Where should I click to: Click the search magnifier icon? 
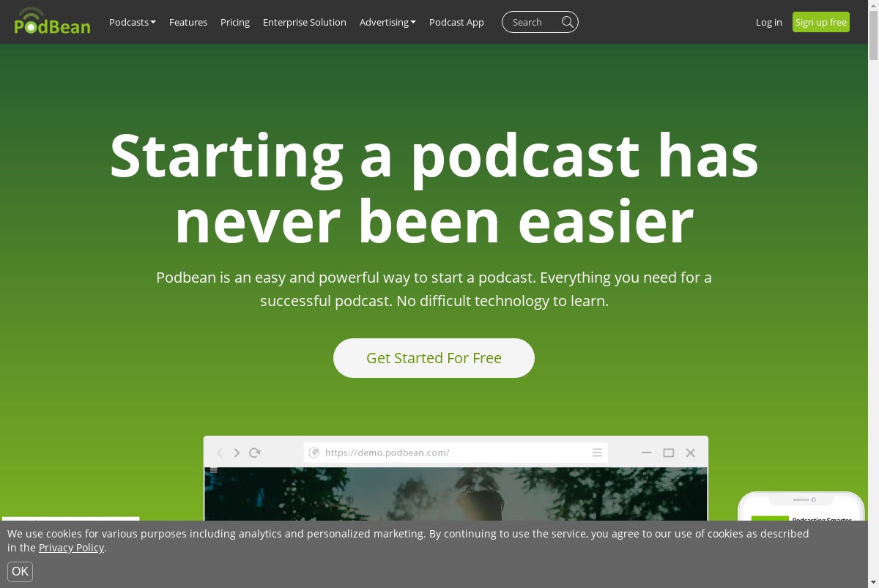click(x=568, y=22)
